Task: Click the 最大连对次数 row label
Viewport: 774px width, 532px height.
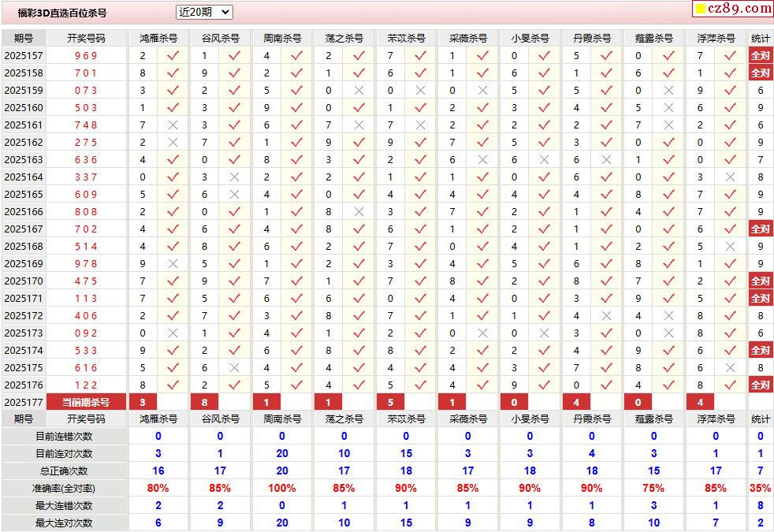Action: [64, 523]
